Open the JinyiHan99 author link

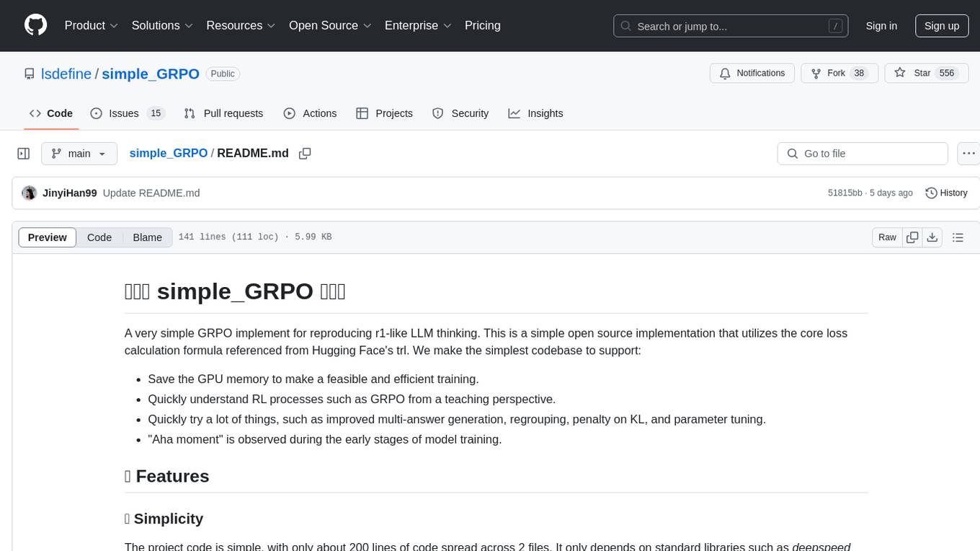[70, 193]
